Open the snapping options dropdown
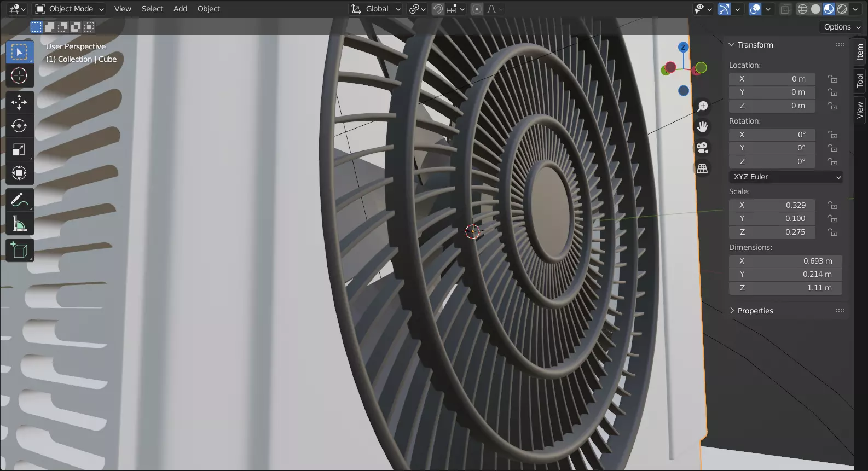The image size is (868, 471). (455, 9)
